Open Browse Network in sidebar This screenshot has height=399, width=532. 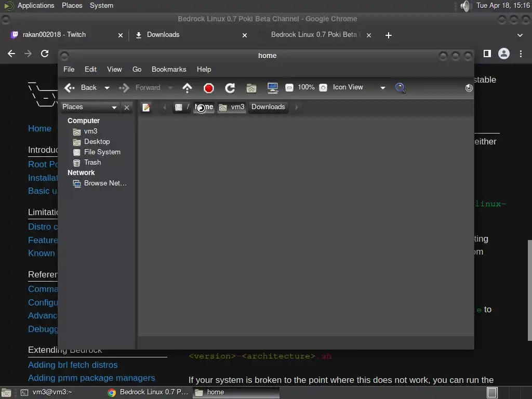100,183
